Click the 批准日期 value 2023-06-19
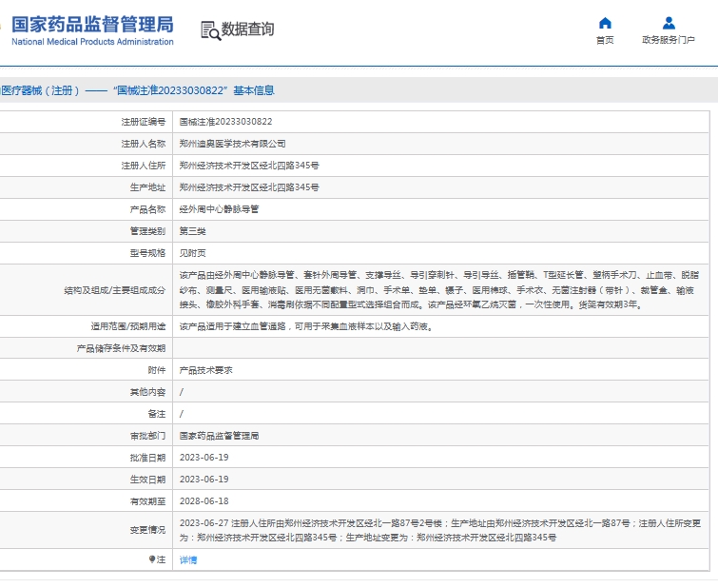 (x=204, y=458)
